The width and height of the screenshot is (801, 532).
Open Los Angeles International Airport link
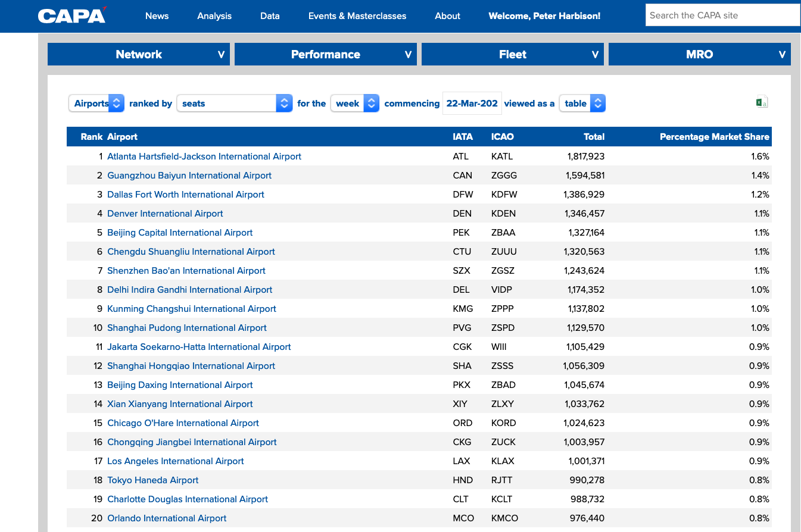[176, 461]
